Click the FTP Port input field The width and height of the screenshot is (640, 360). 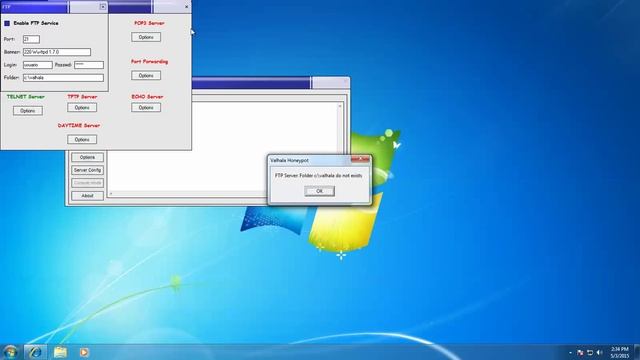pos(31,39)
